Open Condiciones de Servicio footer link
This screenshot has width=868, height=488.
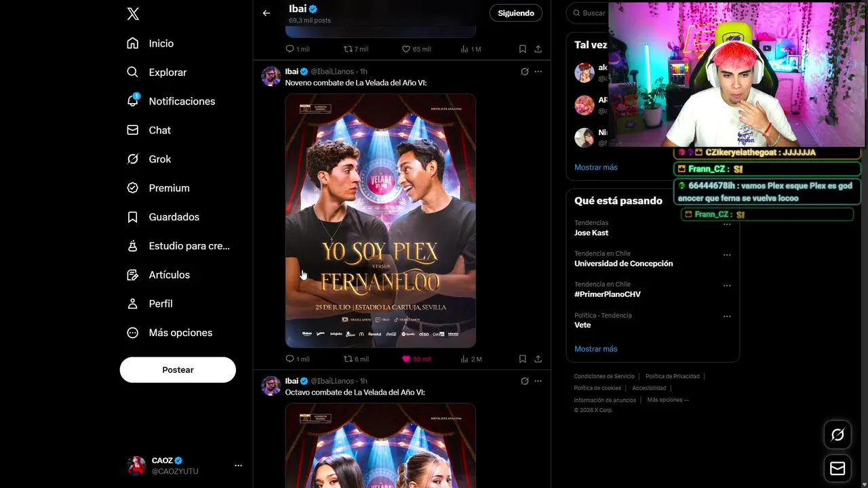pyautogui.click(x=604, y=376)
